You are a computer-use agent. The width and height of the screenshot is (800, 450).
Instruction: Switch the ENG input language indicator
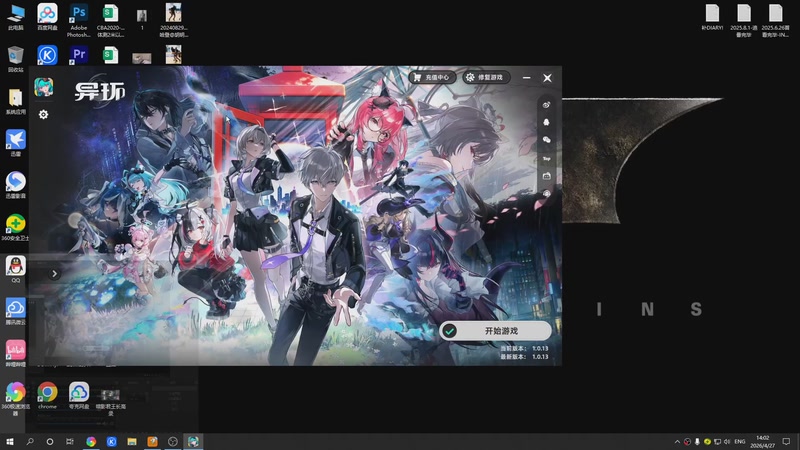click(x=740, y=442)
